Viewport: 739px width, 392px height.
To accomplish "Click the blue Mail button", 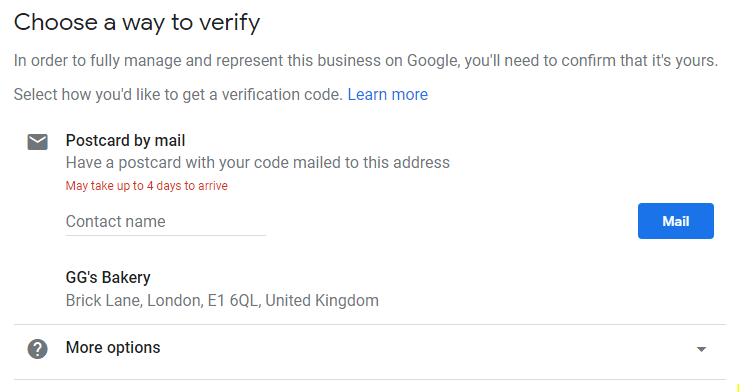I will (x=675, y=221).
